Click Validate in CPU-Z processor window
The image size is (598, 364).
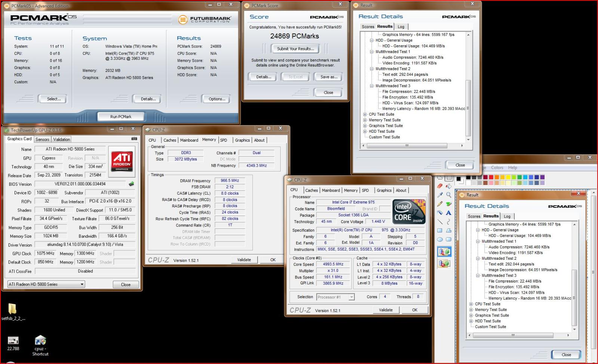click(x=386, y=310)
